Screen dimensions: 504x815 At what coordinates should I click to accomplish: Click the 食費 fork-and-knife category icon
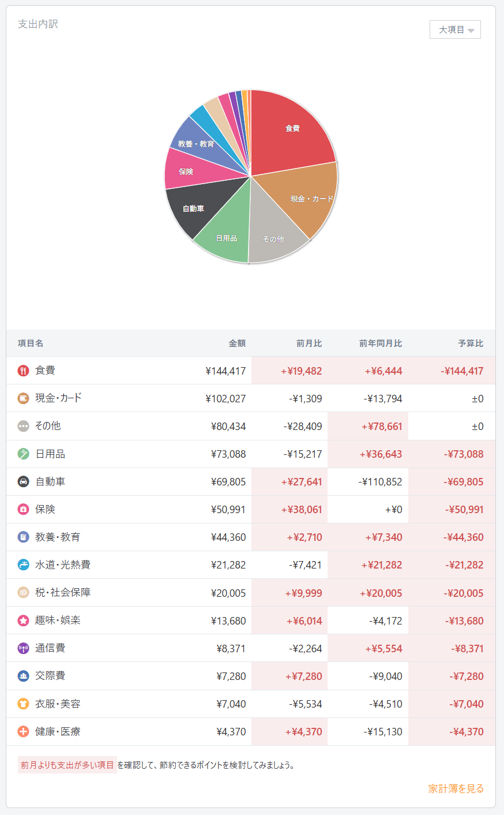pos(23,371)
